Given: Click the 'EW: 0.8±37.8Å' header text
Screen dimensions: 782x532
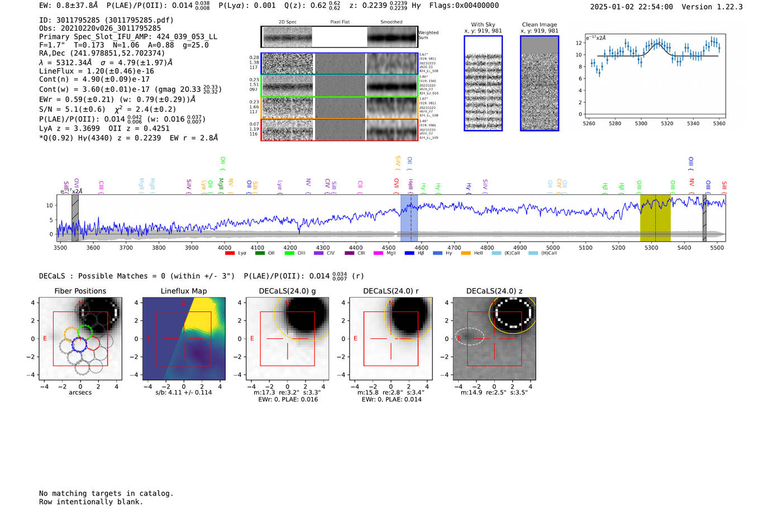Looking at the screenshot, I should coord(69,6).
